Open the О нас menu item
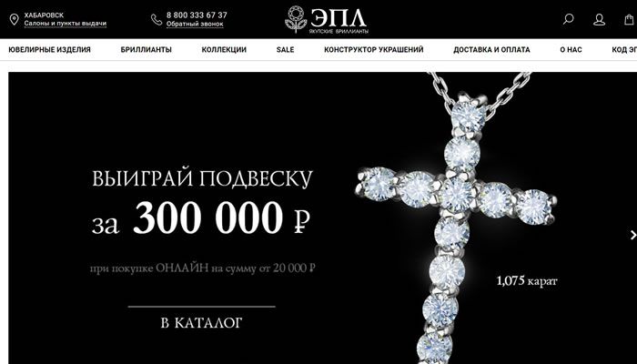 coord(571,49)
